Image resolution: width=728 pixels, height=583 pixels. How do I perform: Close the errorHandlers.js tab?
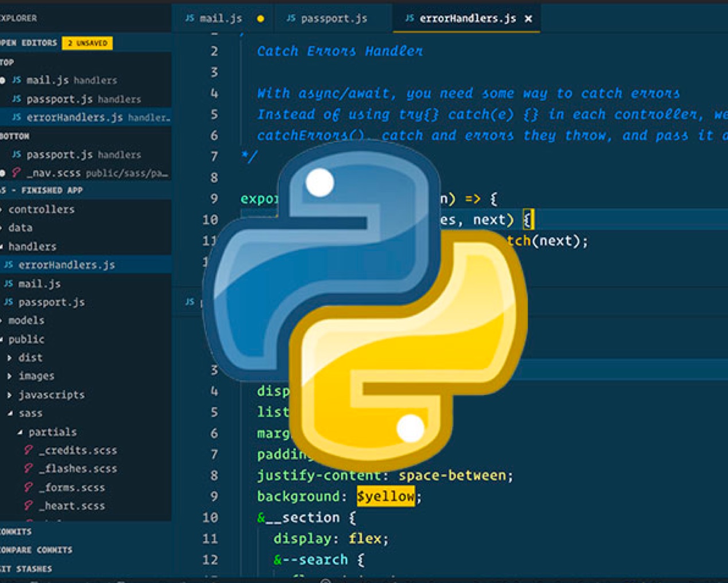(528, 19)
